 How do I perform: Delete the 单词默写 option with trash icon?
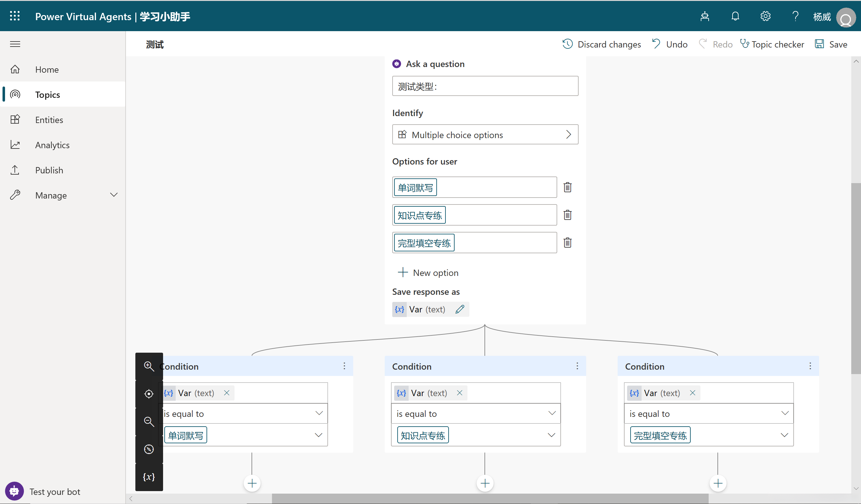567,187
